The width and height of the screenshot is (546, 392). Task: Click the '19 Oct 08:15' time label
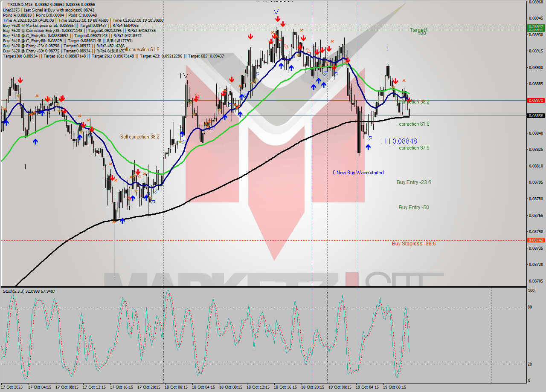(x=395, y=388)
